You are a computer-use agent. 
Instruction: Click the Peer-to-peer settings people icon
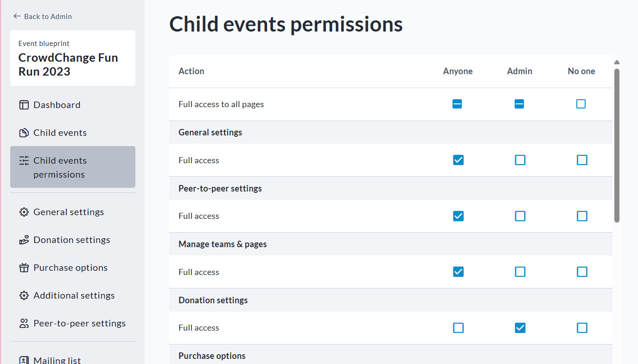point(24,323)
